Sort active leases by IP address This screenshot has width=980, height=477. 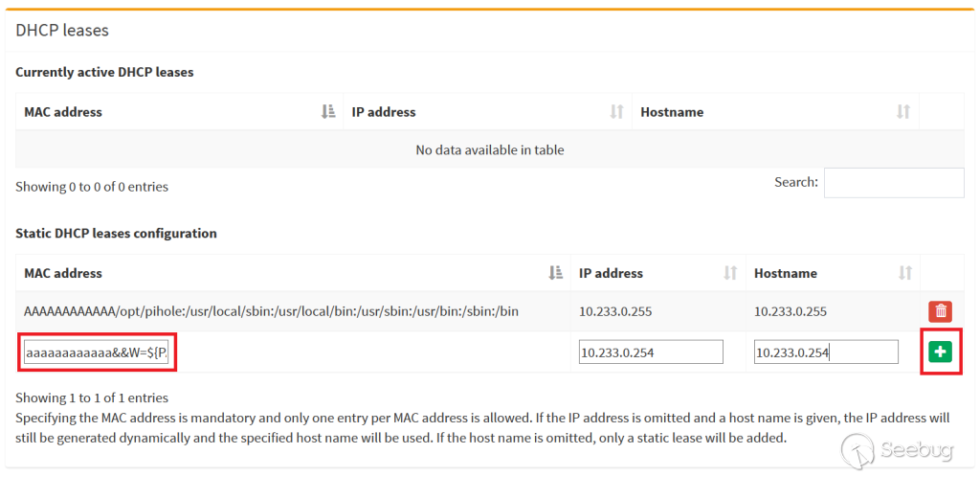487,112
